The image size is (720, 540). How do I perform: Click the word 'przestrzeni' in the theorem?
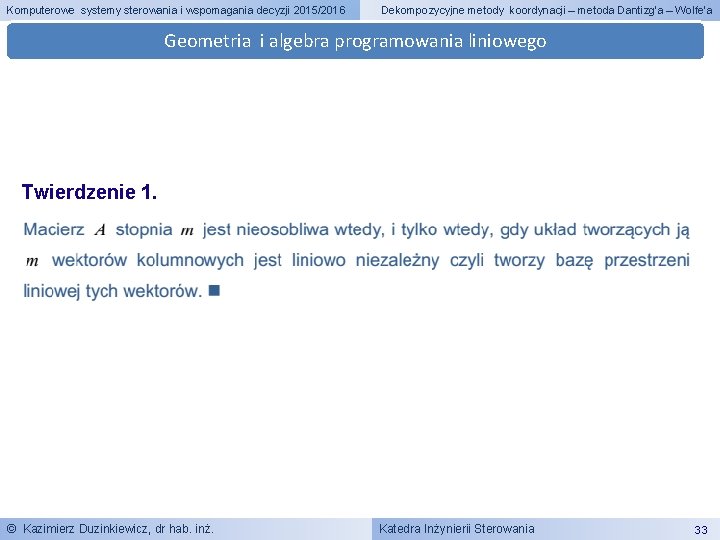[647, 260]
